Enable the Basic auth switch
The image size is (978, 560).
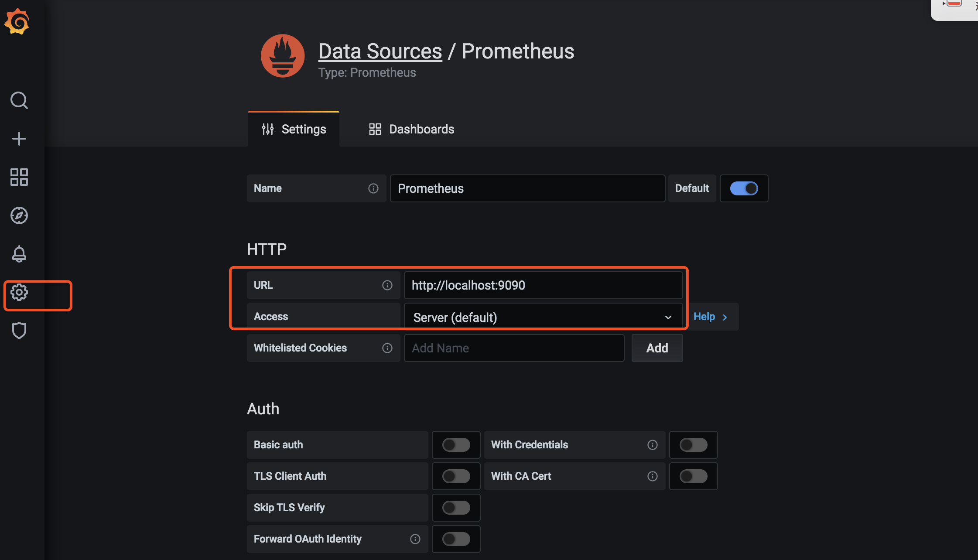pyautogui.click(x=456, y=445)
